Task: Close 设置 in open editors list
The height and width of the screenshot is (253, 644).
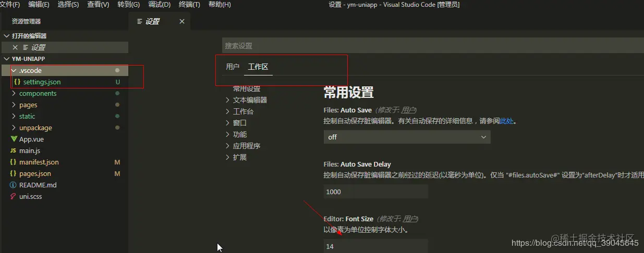Action: pos(15,47)
